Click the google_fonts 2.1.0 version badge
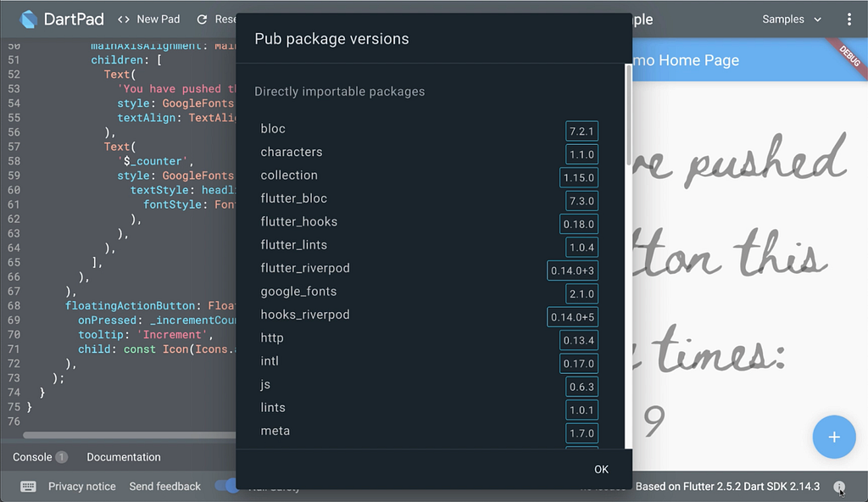 coord(581,293)
